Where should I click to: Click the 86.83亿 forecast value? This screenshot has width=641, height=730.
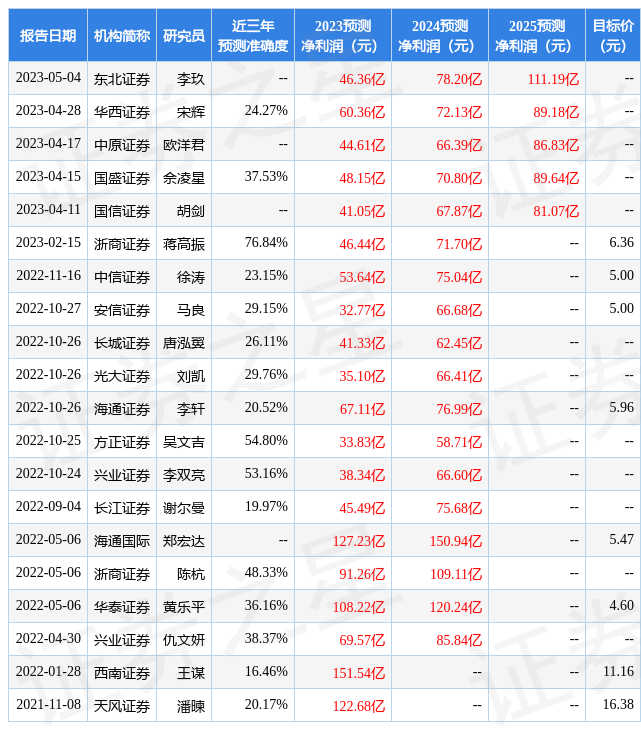click(556, 145)
